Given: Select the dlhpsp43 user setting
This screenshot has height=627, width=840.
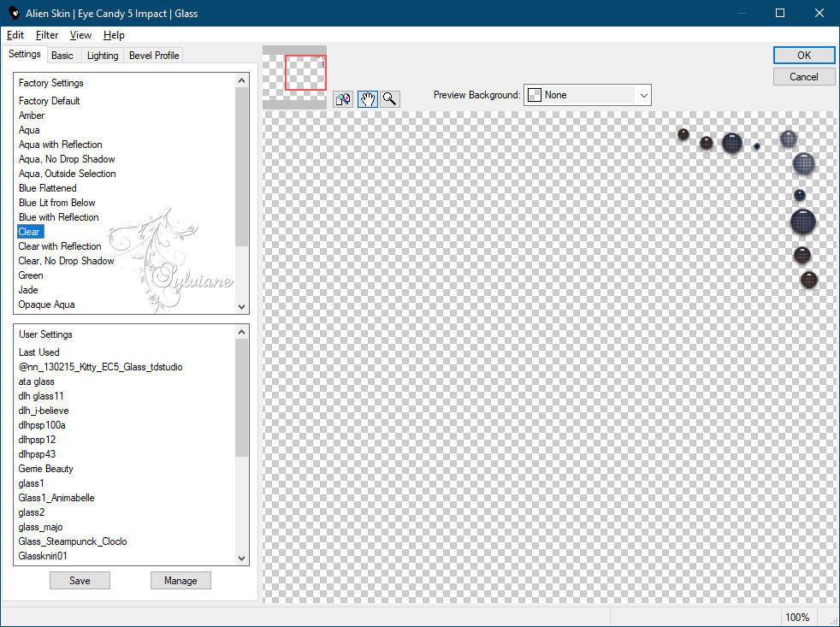Looking at the screenshot, I should 37,453.
